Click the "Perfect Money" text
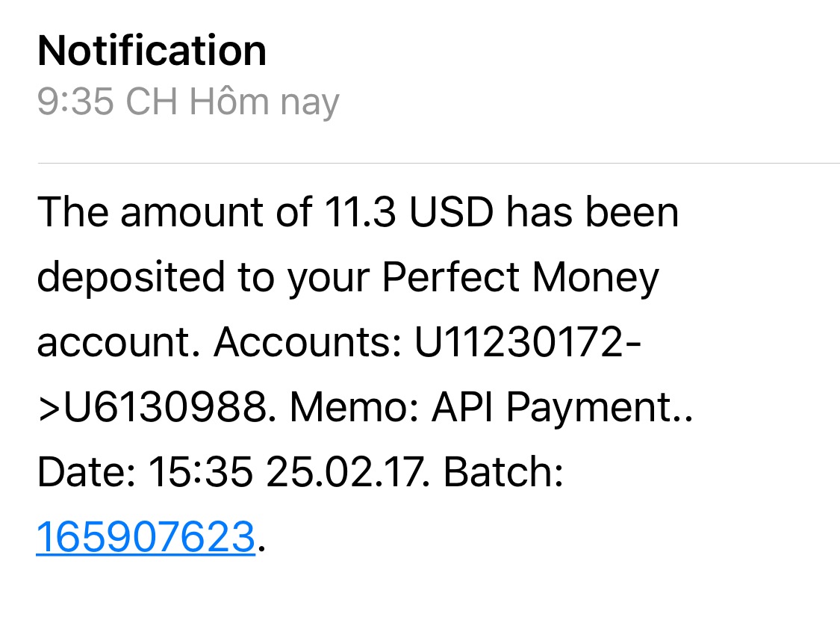840x617 pixels. (x=520, y=278)
